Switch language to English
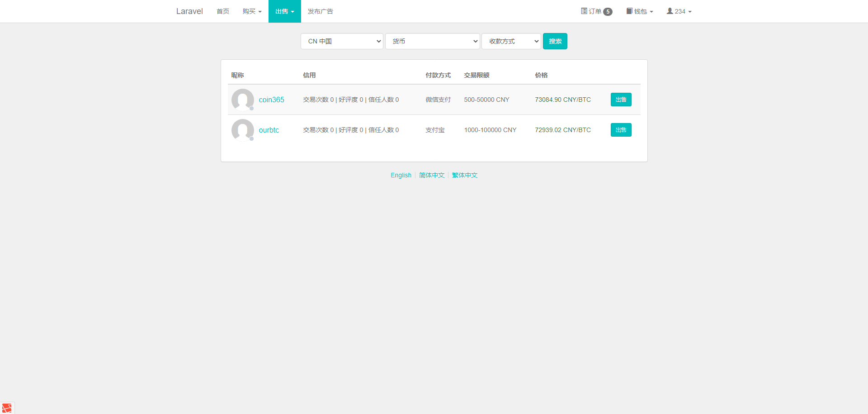The width and height of the screenshot is (868, 414). pyautogui.click(x=401, y=175)
